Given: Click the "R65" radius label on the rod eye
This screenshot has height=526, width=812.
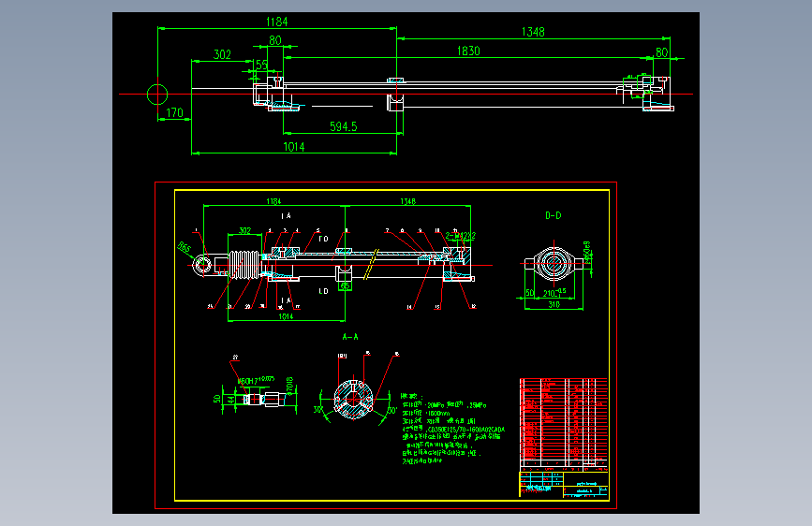Looking at the screenshot, I should pyautogui.click(x=184, y=247).
